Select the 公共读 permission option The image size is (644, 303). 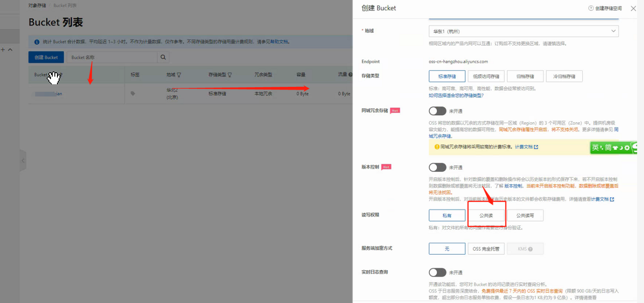tap(486, 215)
